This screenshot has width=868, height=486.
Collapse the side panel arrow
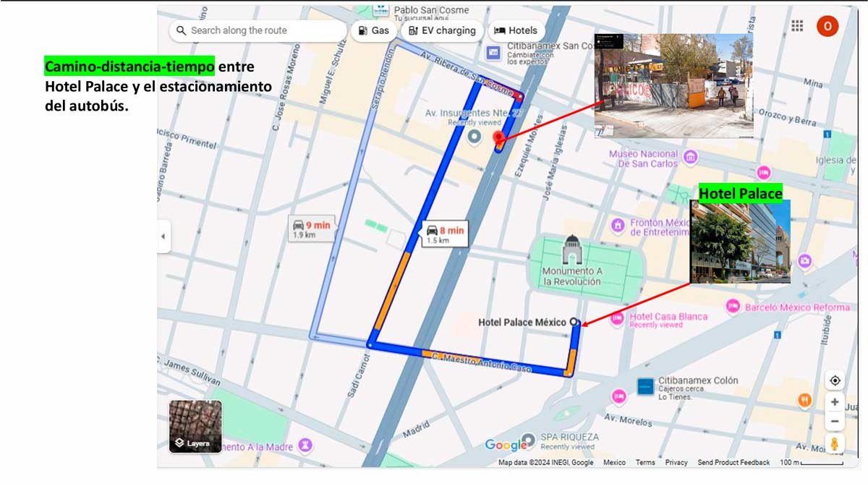[163, 236]
